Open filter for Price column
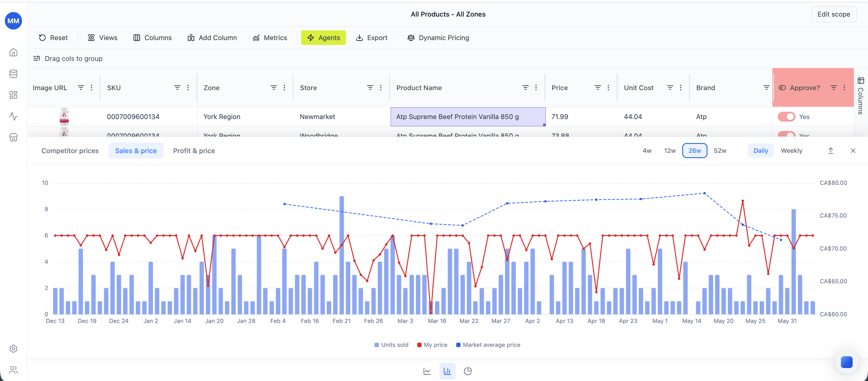The width and height of the screenshot is (868, 381). (597, 88)
